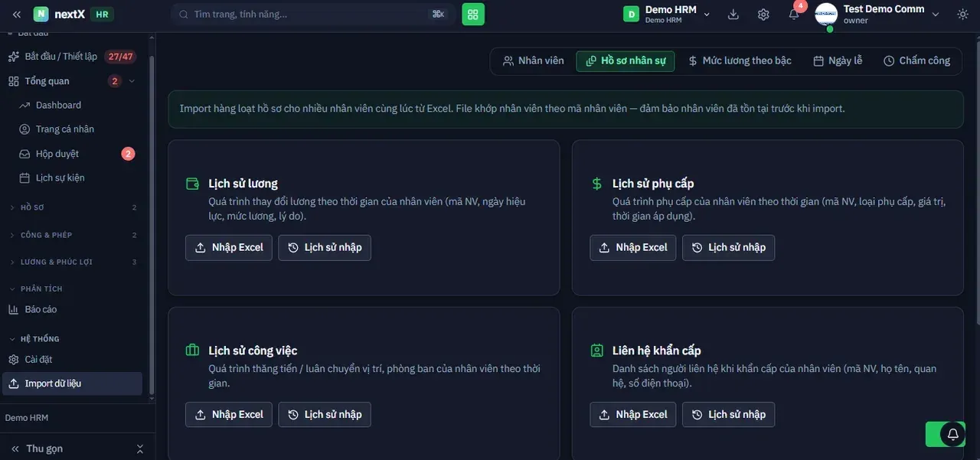Screen dimensions: 980x460
Task: Expand the LƯƠNG & PHÚC LỢI section
Action: [x=73, y=262]
